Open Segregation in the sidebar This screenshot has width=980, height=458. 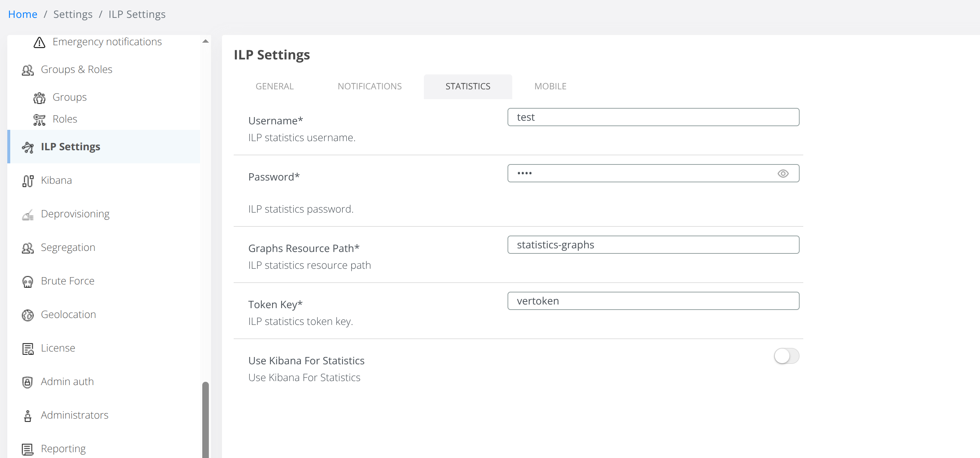[x=68, y=248]
